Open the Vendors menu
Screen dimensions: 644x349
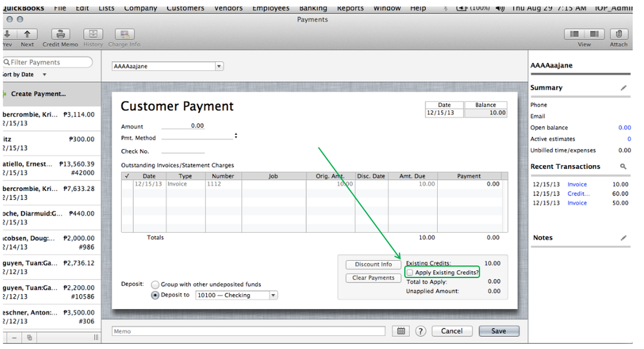click(x=228, y=8)
